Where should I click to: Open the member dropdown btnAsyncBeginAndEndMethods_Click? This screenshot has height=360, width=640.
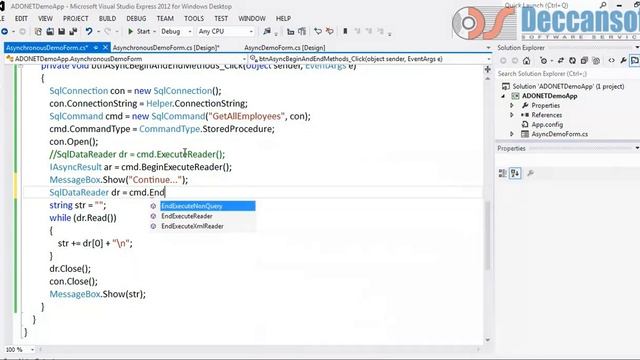(x=371, y=59)
